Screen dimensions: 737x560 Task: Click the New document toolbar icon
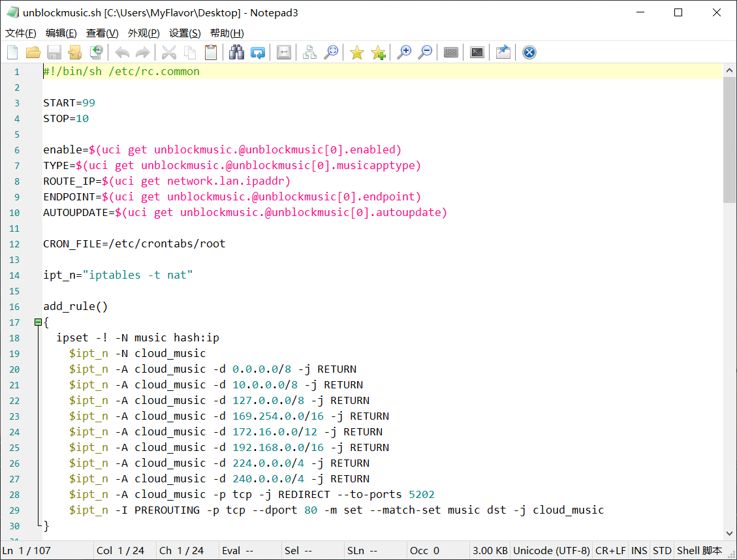tap(12, 52)
